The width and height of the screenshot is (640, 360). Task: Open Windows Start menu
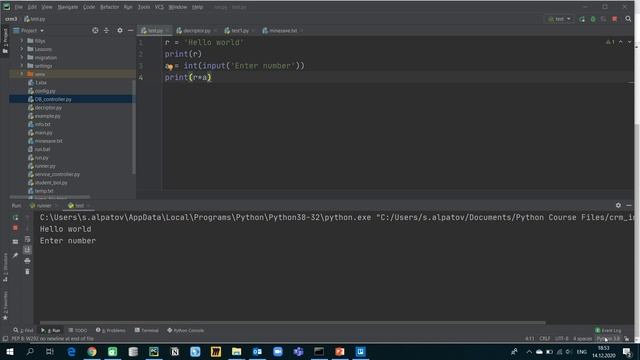(x=9, y=351)
